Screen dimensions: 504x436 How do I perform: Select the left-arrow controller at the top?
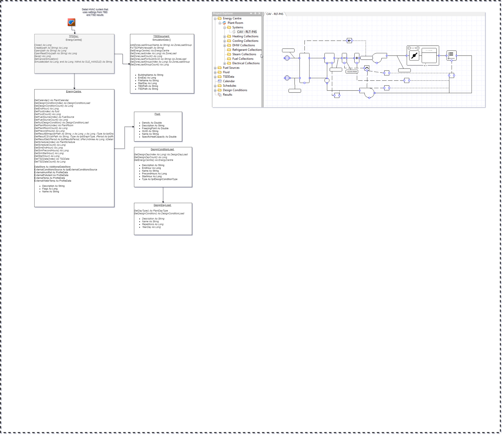[349, 41]
